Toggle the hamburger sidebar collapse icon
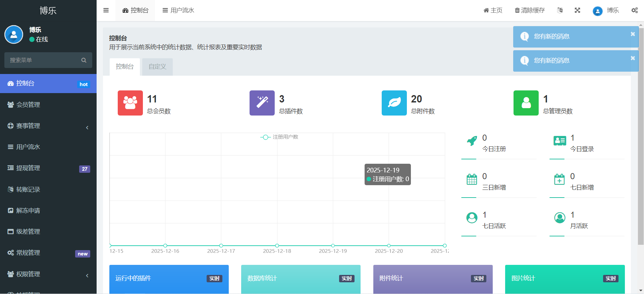Screen dimensions: 644x294 [106, 10]
